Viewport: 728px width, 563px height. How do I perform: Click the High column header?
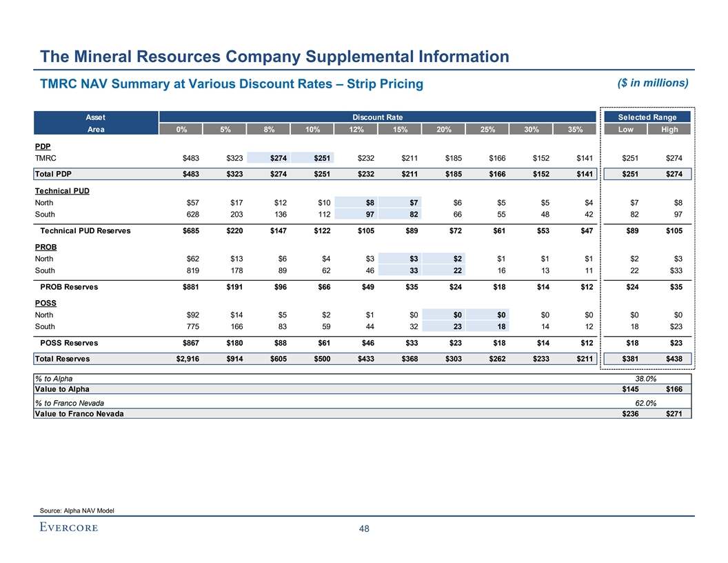coord(669,130)
